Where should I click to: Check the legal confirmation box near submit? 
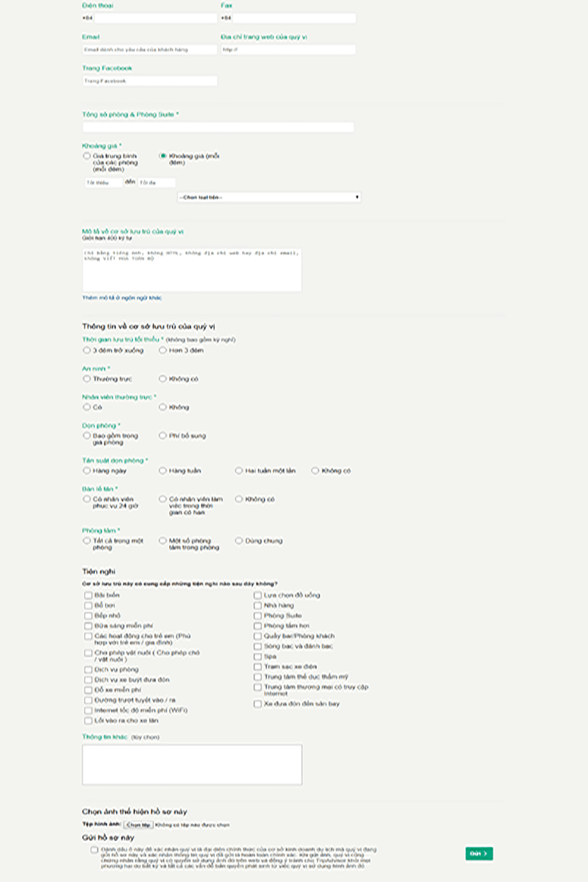click(x=94, y=850)
